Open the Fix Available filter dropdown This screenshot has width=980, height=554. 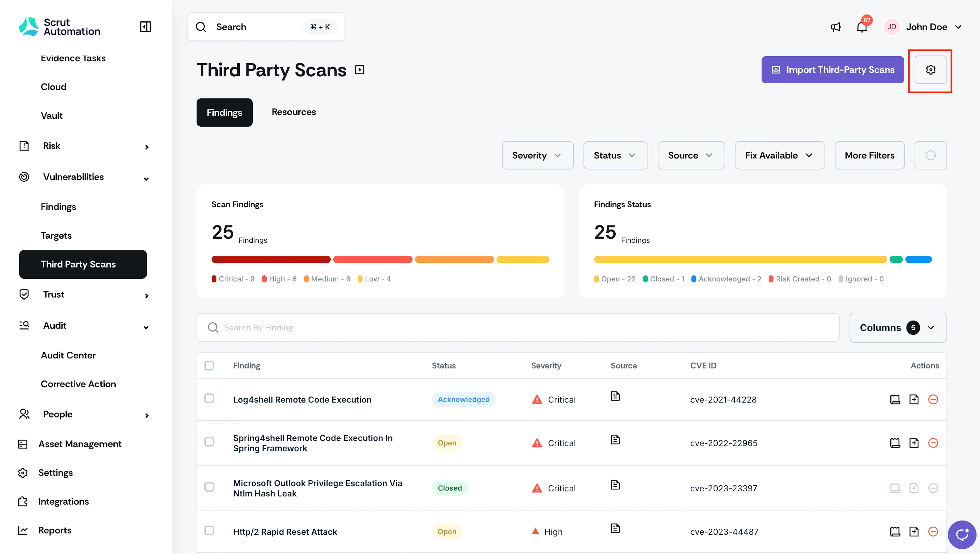(779, 155)
